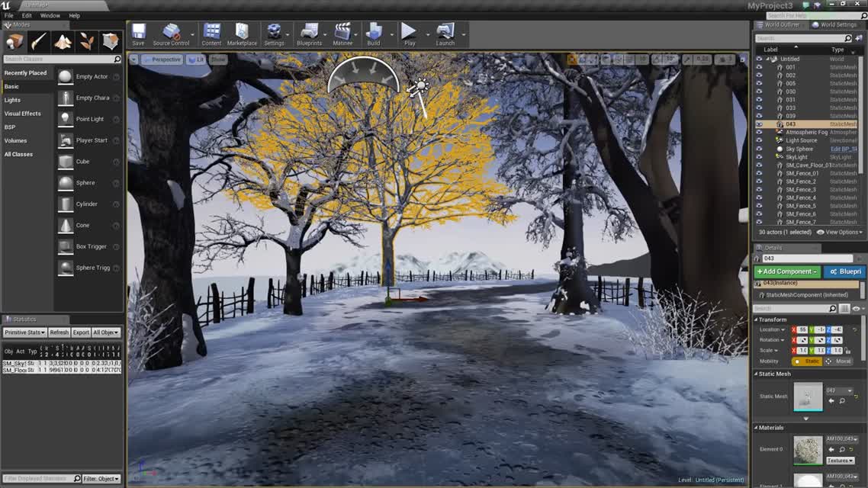Screen dimensions: 868x488
Task: Open the viewport options dropdown arrow
Action: pos(133,59)
